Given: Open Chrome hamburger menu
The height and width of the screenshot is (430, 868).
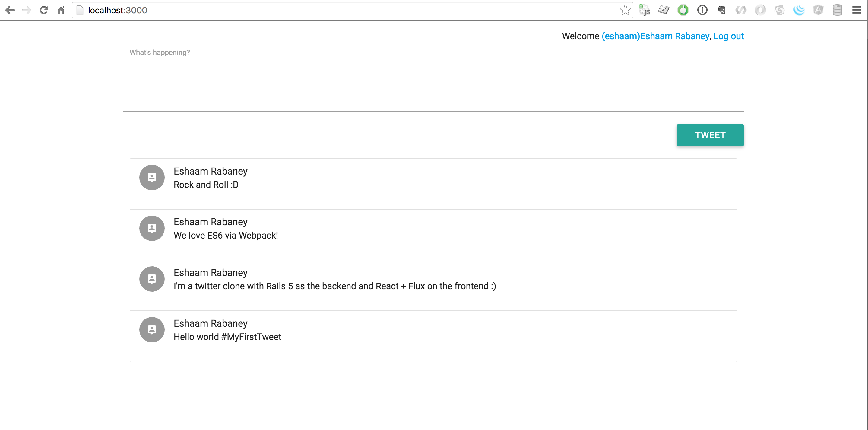Looking at the screenshot, I should 857,10.
